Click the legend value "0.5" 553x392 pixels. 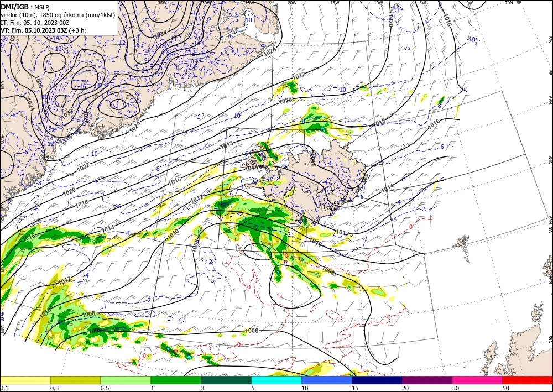coord(105,388)
